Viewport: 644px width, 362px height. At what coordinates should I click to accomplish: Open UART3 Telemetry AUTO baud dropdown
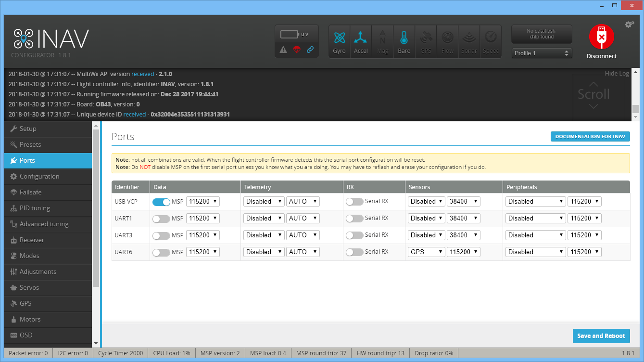303,235
